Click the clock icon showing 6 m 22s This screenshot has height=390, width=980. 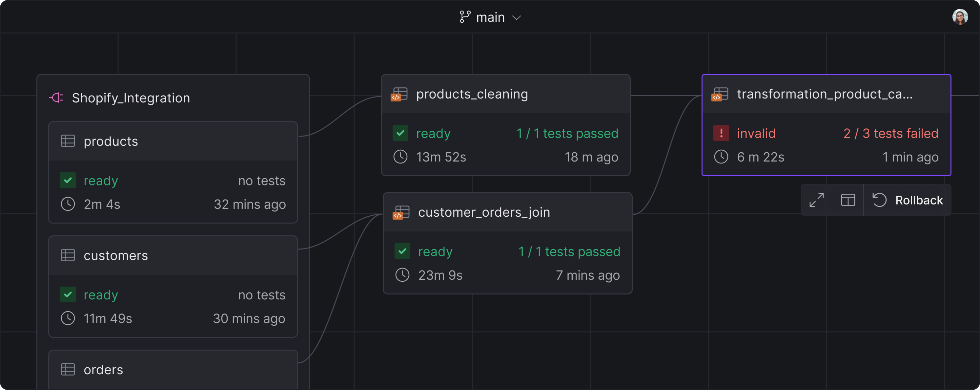pos(721,157)
